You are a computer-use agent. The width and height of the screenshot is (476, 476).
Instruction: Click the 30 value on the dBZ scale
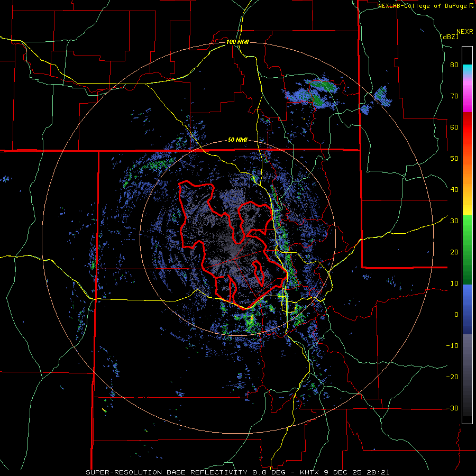point(454,221)
